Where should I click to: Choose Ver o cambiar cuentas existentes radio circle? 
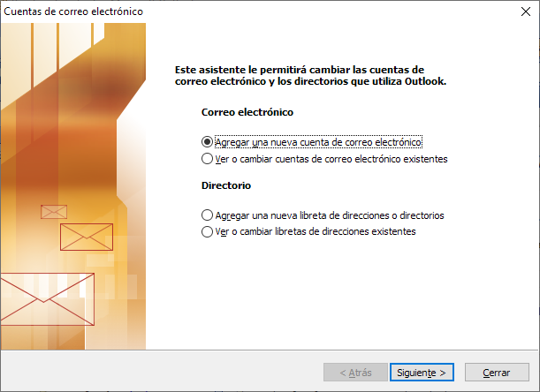pyautogui.click(x=207, y=159)
